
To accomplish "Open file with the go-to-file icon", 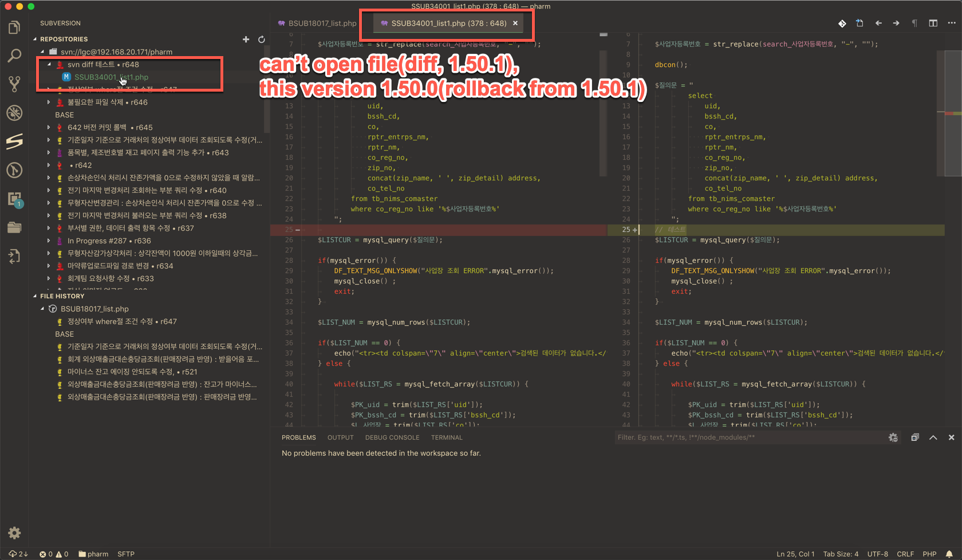I will tap(860, 23).
